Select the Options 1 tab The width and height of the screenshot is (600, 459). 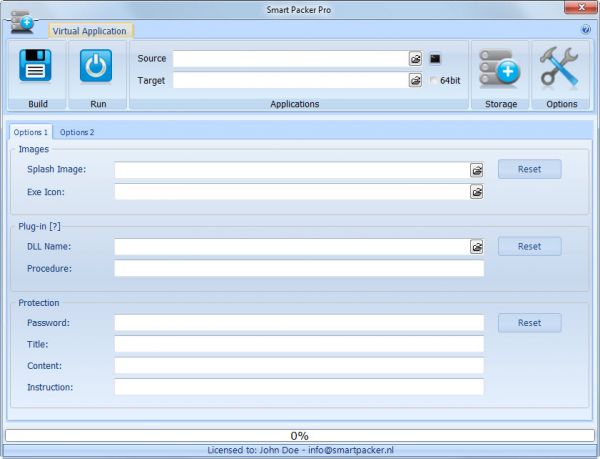point(31,132)
